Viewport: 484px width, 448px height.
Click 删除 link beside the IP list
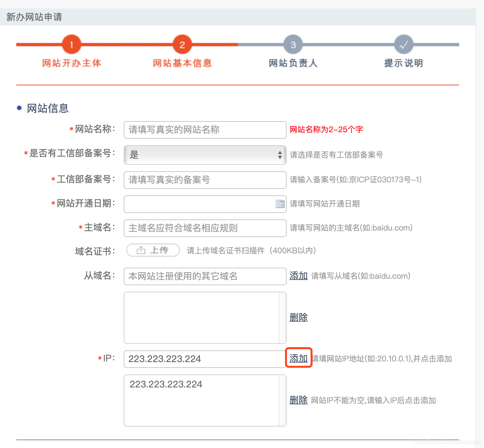coord(299,400)
